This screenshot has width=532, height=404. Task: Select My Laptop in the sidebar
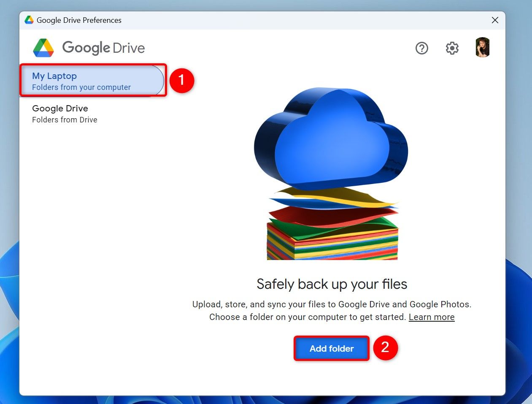coord(92,81)
